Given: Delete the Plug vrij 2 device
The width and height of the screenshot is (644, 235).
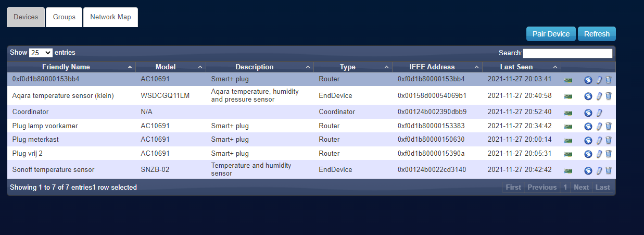Looking at the screenshot, I should pyautogui.click(x=608, y=154).
